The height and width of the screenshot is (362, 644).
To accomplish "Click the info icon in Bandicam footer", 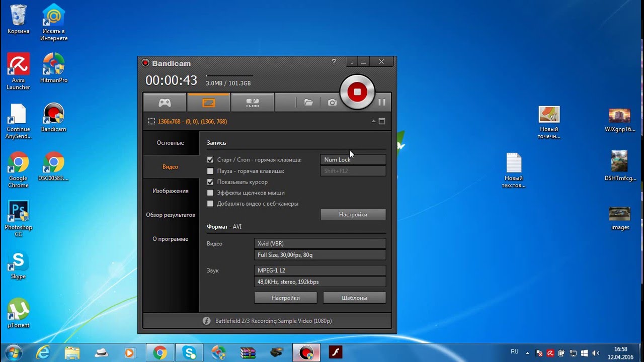I will click(x=206, y=321).
